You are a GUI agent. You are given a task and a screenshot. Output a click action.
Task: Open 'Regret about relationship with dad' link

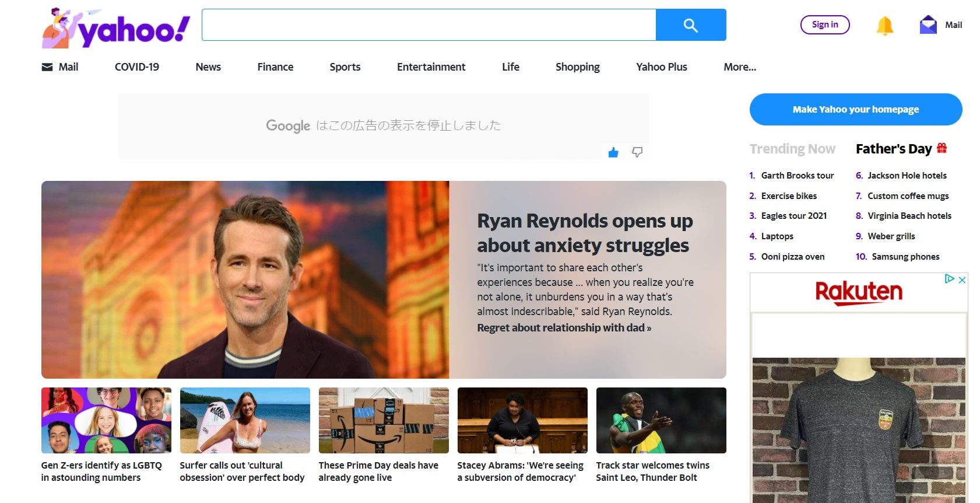(564, 328)
